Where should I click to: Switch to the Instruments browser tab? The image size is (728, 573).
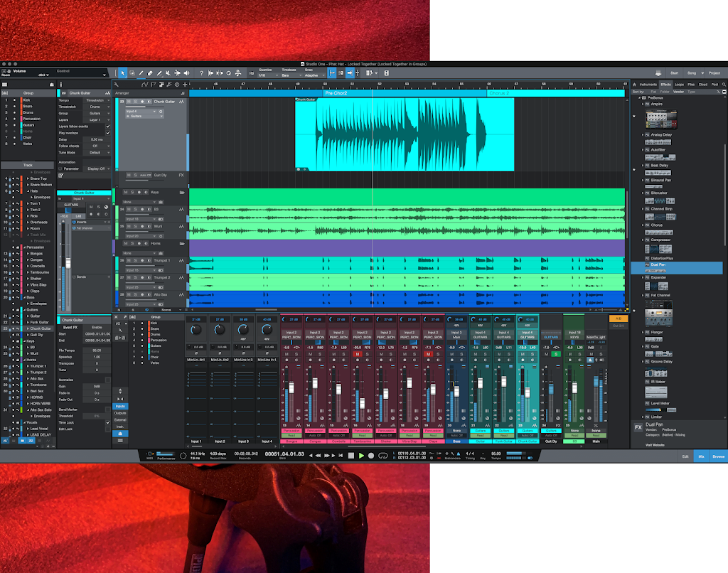(648, 85)
